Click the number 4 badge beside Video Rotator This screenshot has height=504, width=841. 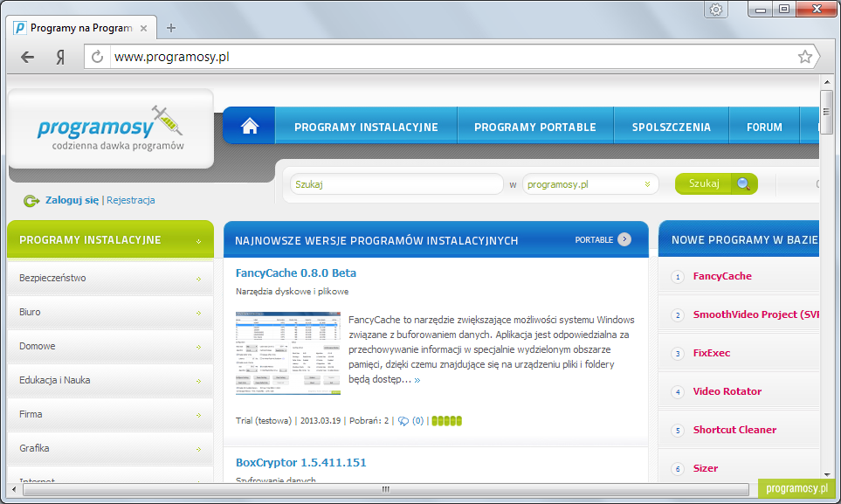(678, 392)
